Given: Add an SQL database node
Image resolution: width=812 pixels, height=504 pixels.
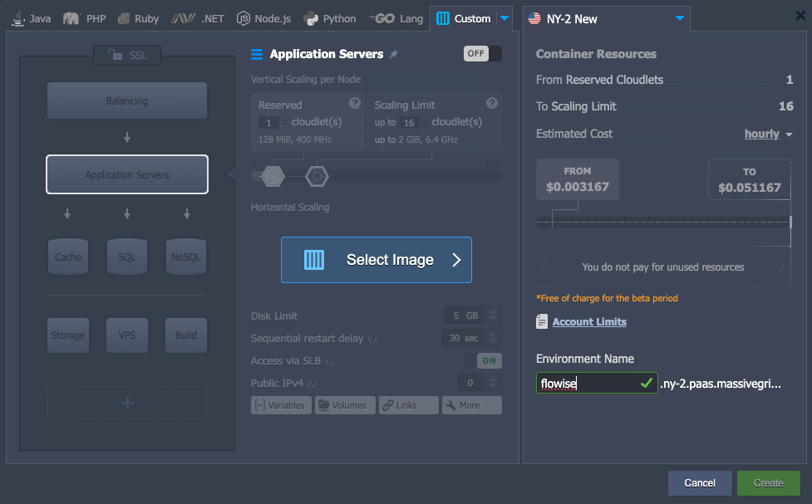Looking at the screenshot, I should [x=127, y=257].
